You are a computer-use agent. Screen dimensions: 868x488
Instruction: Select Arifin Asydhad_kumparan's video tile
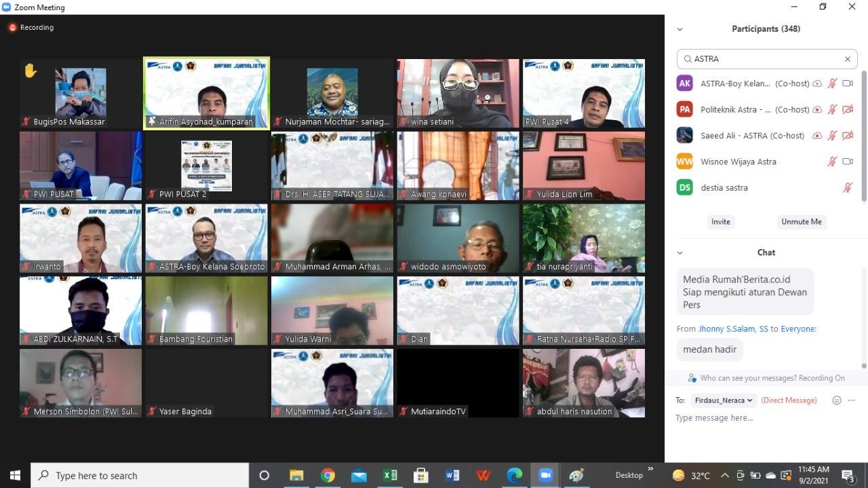click(206, 92)
